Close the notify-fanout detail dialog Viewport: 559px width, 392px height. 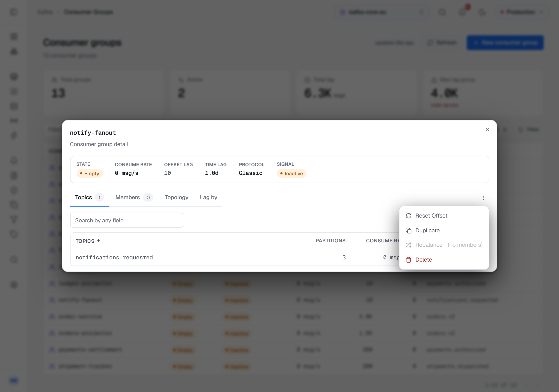(487, 129)
